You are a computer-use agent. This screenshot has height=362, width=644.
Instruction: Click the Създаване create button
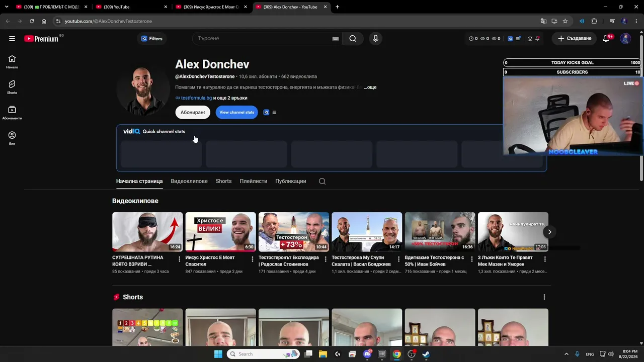pos(575,39)
